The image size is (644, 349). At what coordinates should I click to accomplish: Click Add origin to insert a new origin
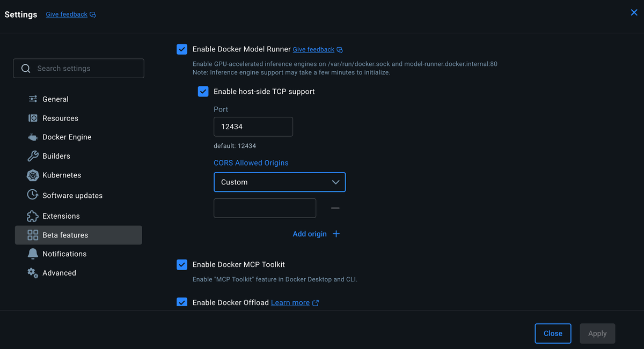[x=316, y=234]
